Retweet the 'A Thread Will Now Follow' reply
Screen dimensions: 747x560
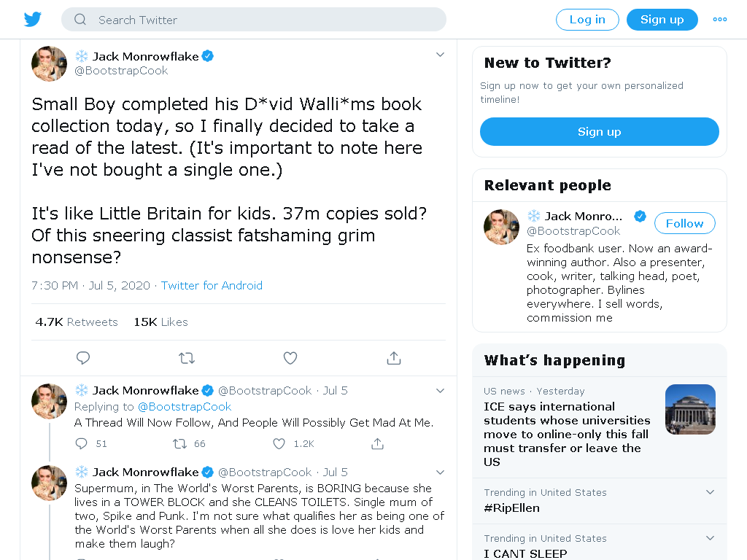click(179, 444)
